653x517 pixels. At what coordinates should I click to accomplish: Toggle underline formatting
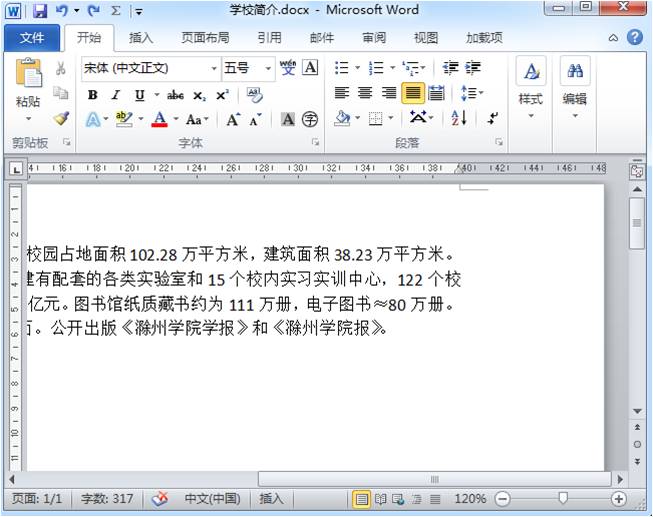(x=140, y=95)
